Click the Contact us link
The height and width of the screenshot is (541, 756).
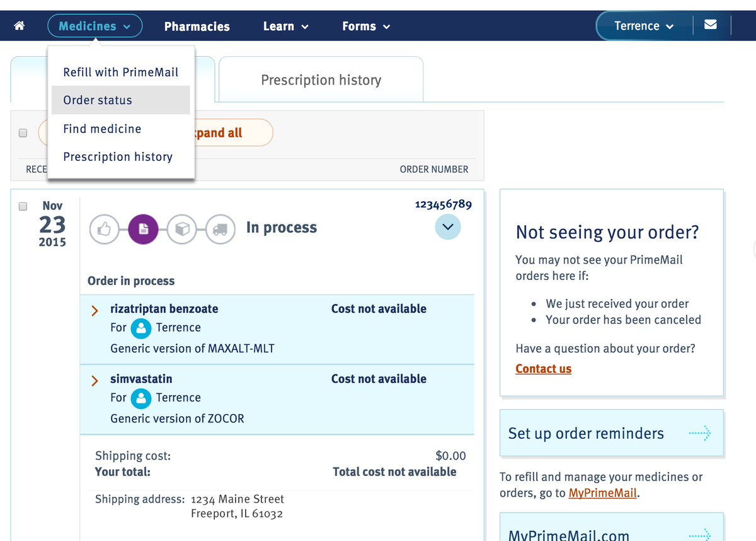tap(543, 369)
